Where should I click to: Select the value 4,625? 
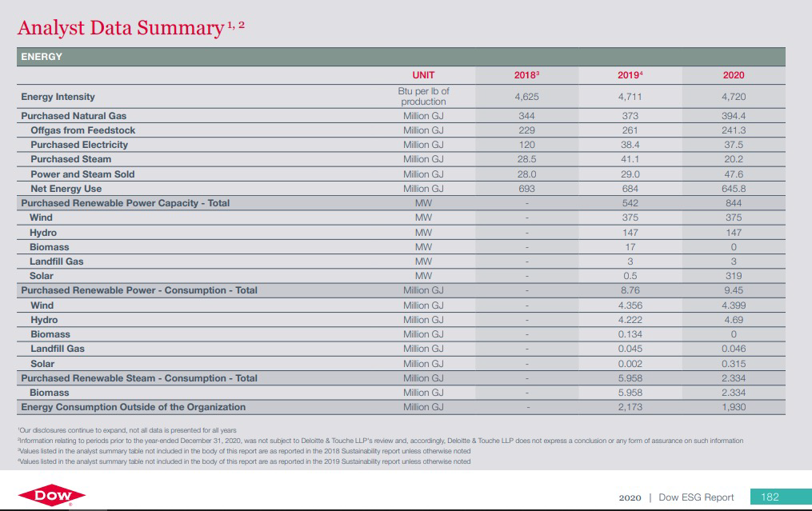tap(526, 97)
